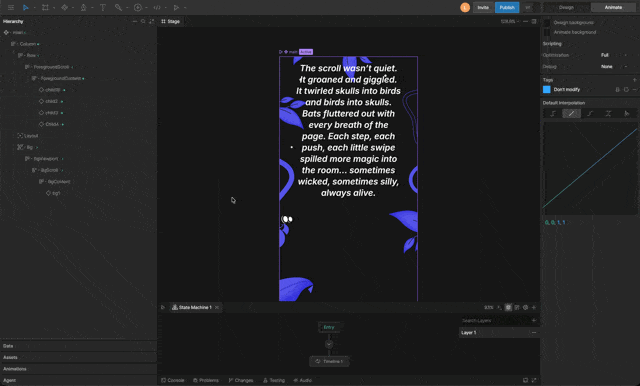
Task: Select Child4 in the hierarchy
Action: coord(52,124)
